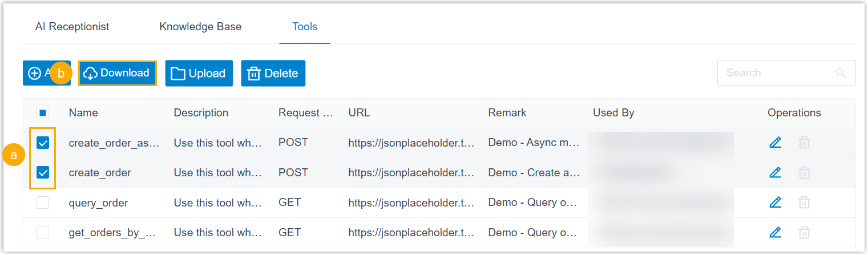Screen dimensions: 868x255
Task: Click the Add button with plus icon
Action: pos(46,73)
